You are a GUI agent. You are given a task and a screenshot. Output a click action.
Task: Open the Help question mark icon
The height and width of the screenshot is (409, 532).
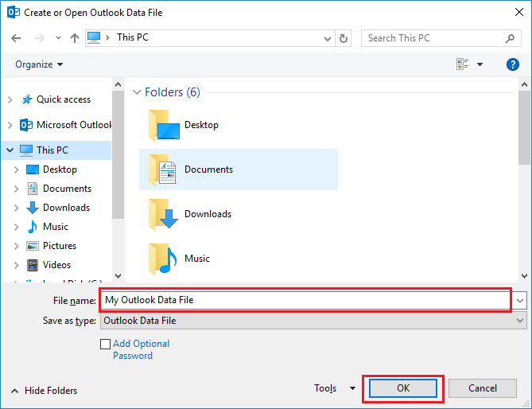point(513,64)
